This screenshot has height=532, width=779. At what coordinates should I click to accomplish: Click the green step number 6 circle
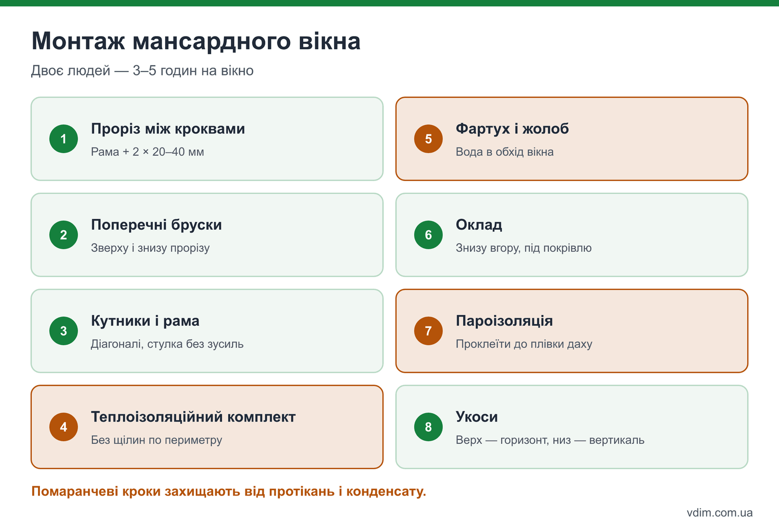pyautogui.click(x=428, y=235)
